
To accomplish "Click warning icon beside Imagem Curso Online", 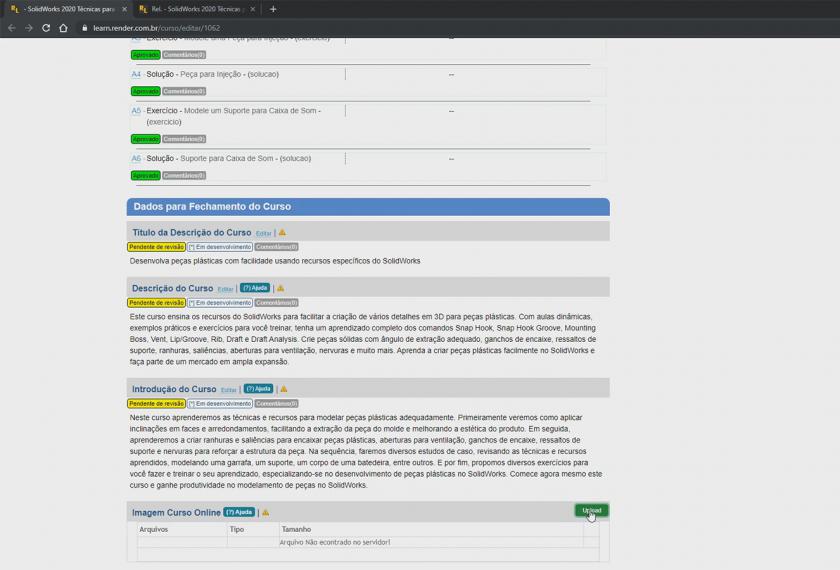I will 265,513.
